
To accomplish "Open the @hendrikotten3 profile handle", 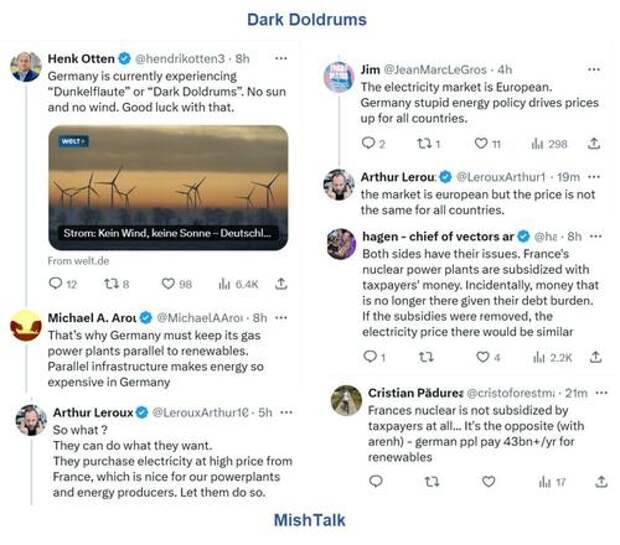I will point(179,59).
